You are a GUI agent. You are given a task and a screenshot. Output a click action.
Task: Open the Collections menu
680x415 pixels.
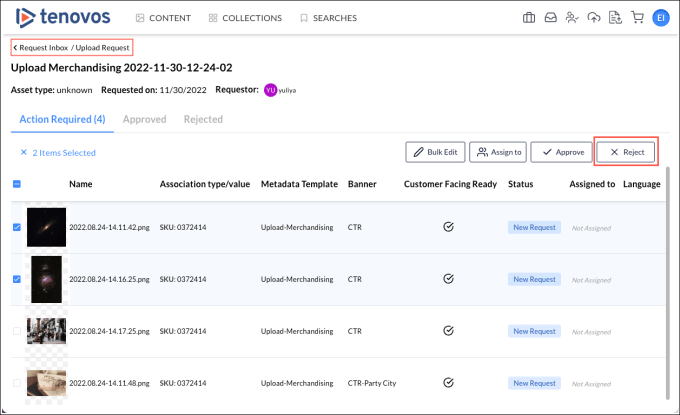coord(246,18)
